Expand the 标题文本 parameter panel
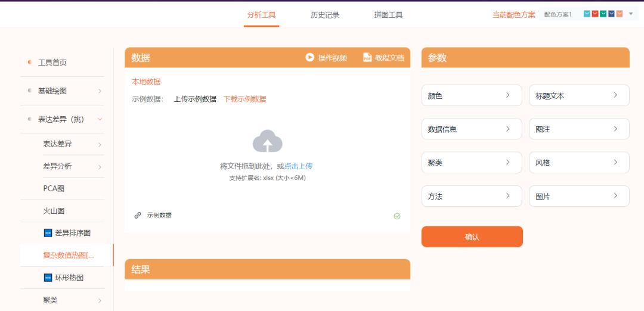Screen dimensions: 644x311 click(579, 95)
